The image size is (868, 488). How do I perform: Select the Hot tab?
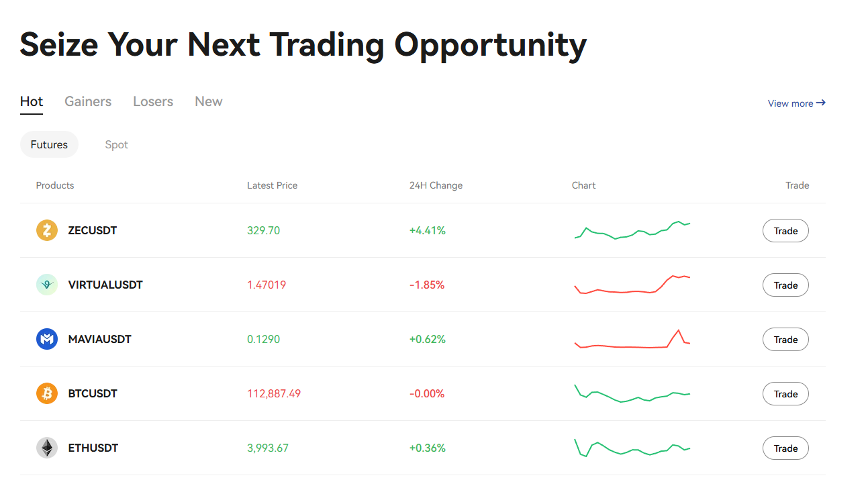click(31, 101)
